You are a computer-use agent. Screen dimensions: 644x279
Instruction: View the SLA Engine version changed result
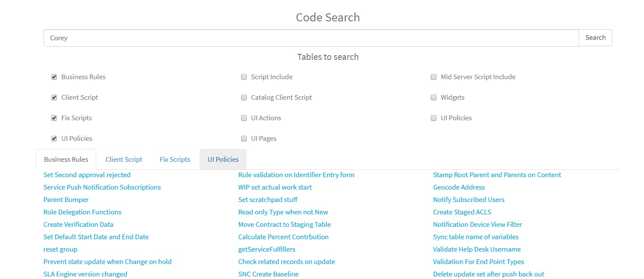click(x=85, y=274)
